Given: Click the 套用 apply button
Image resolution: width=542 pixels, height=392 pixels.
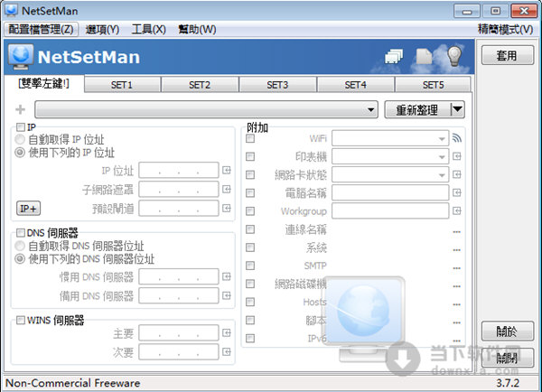Looking at the screenshot, I should [507, 55].
